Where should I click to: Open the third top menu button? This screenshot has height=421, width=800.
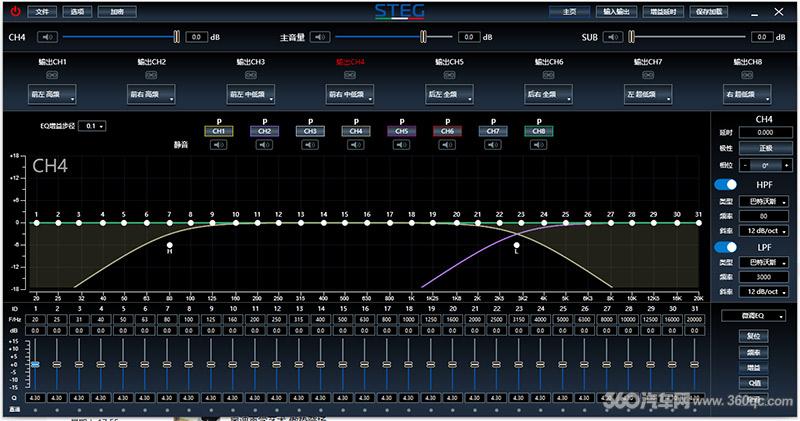117,12
